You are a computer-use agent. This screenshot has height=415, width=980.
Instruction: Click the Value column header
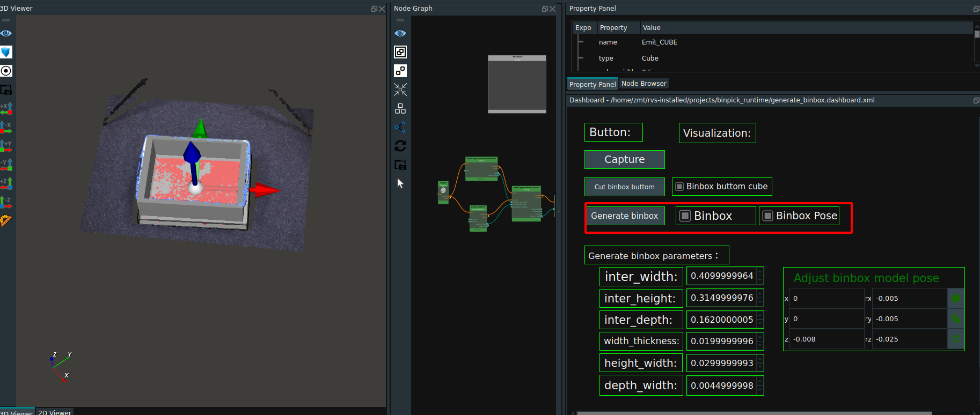coord(807,27)
